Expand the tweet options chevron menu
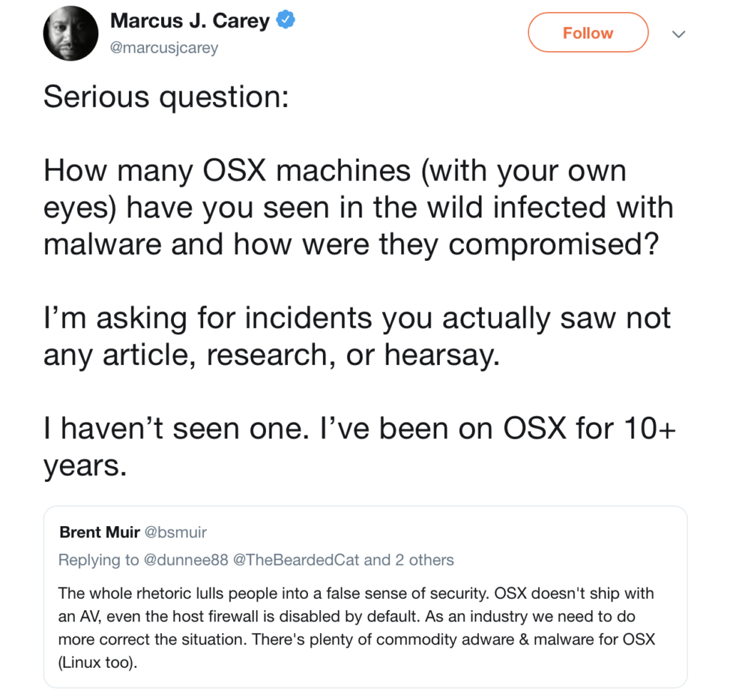The image size is (730, 700). tap(678, 34)
